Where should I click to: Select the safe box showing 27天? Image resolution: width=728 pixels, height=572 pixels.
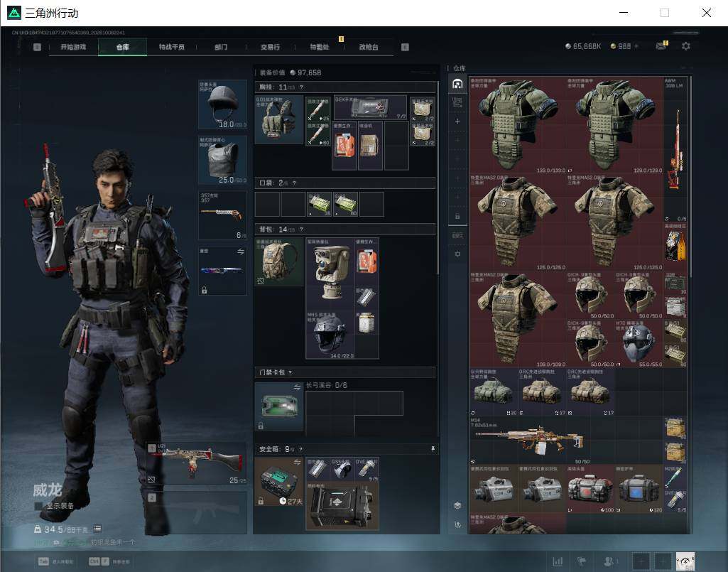[x=278, y=482]
